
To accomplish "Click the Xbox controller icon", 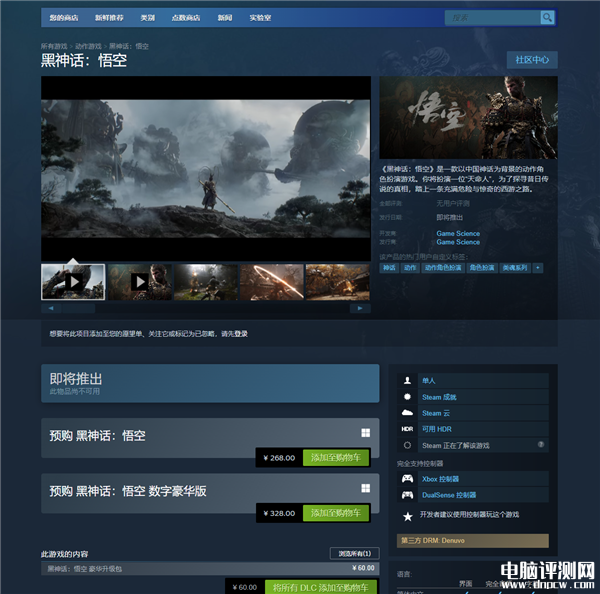I will pos(407,478).
